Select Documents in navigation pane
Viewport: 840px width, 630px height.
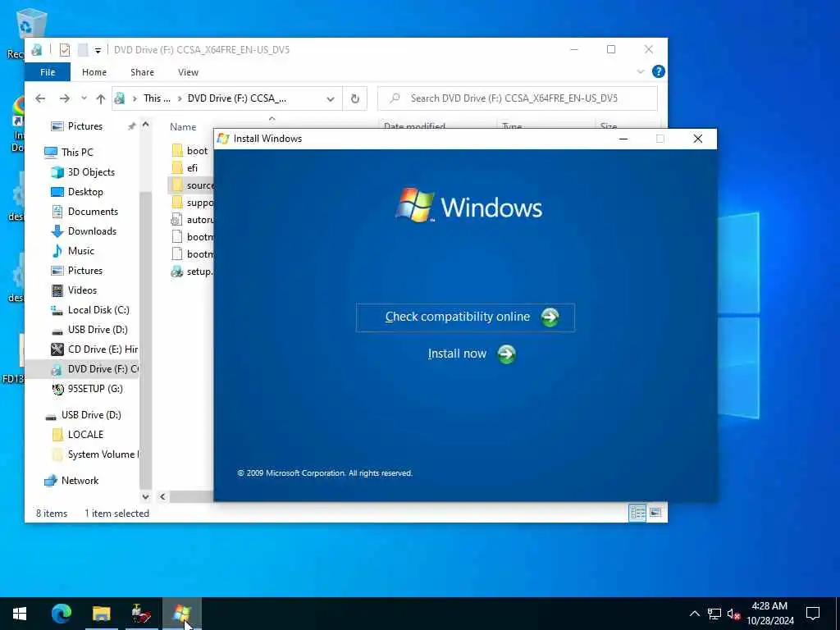coord(92,212)
